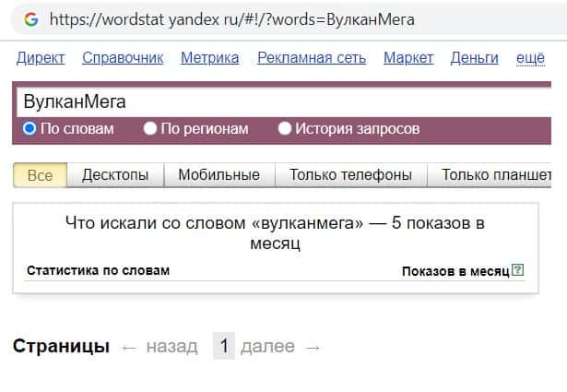Select the 'Только планшеты' tab
This screenshot has height=392, width=567.
(495, 175)
